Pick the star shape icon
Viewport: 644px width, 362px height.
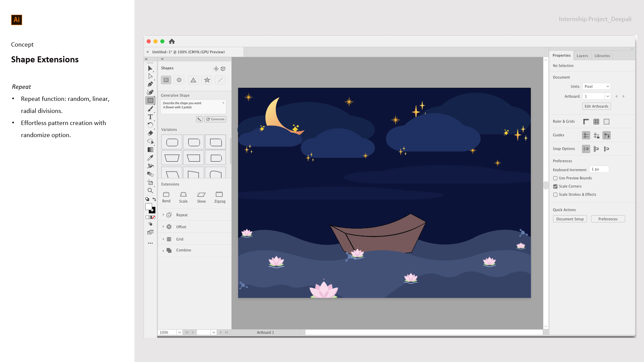pyautogui.click(x=207, y=80)
